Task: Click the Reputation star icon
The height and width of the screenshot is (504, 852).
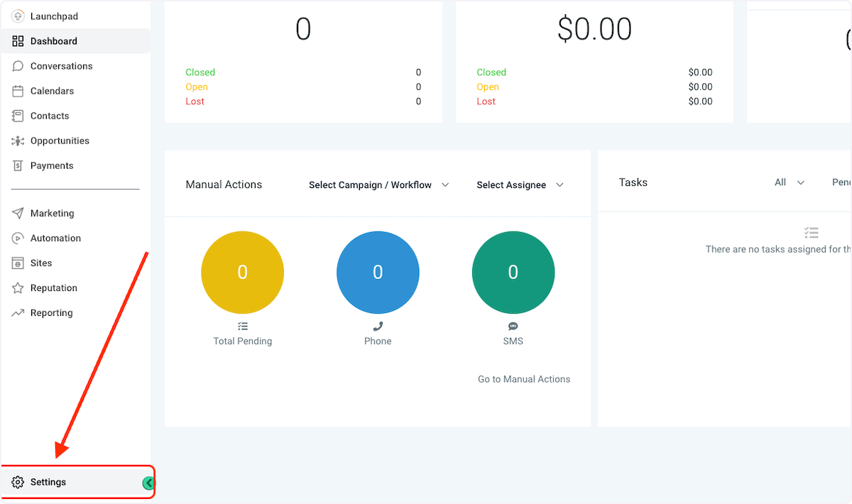Action: tap(18, 287)
